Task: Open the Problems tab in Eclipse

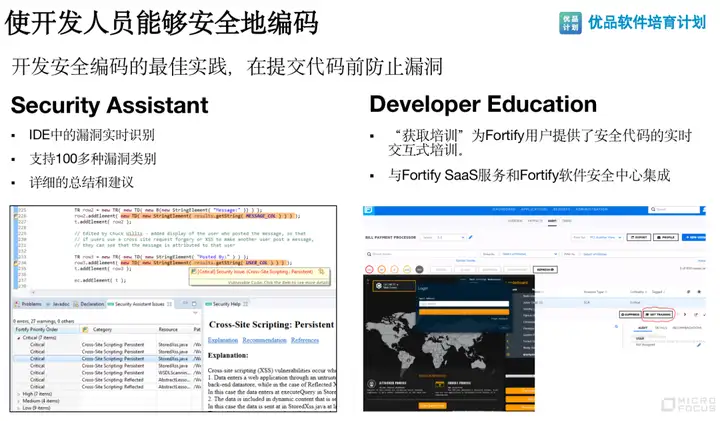Action: tap(28, 304)
